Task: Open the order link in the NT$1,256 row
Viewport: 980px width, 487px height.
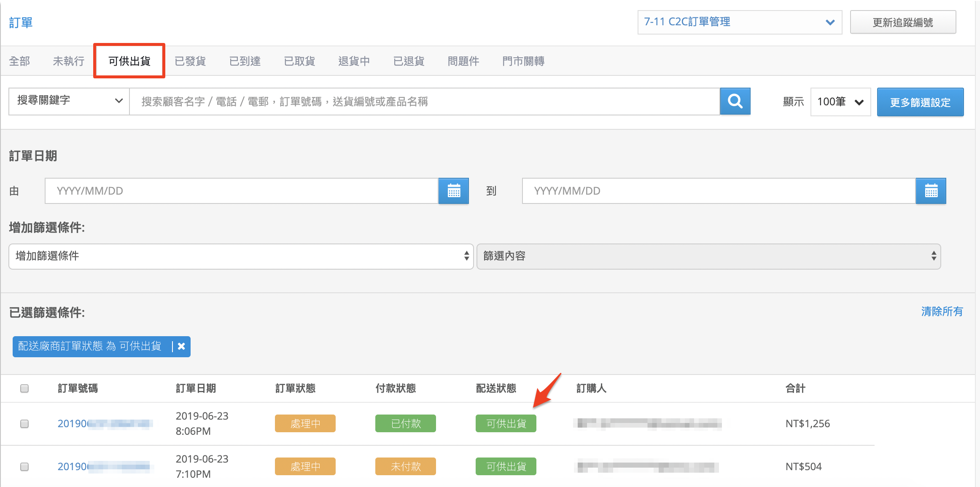Action: (x=105, y=423)
